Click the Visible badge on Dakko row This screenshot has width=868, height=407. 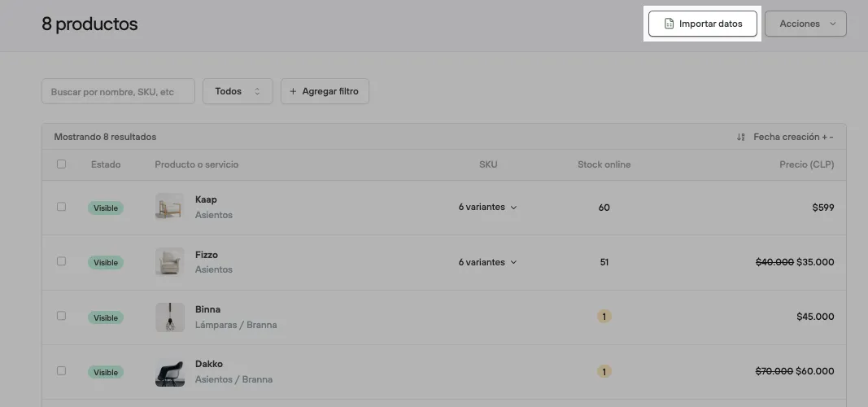[x=105, y=372]
